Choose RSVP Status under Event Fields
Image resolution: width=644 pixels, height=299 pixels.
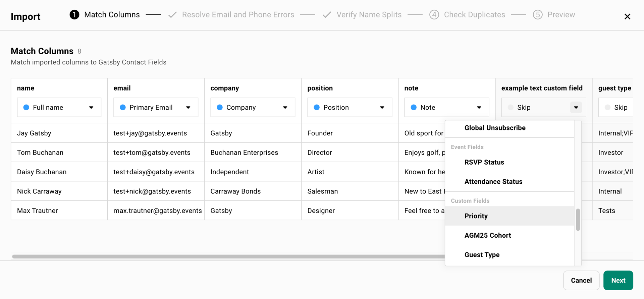point(484,162)
